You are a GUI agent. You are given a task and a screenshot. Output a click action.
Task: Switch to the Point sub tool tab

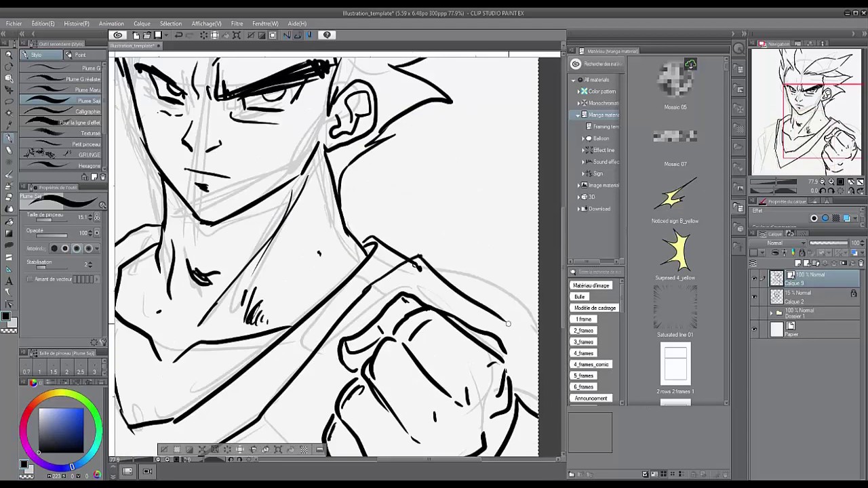click(85, 55)
